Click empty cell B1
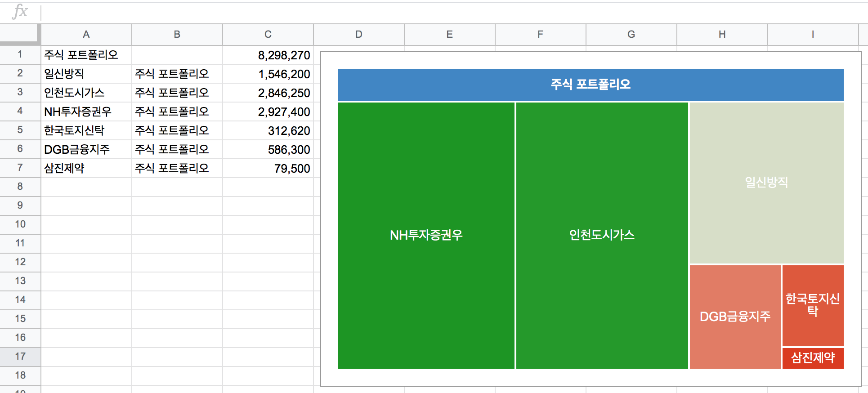The width and height of the screenshot is (868, 393). tap(177, 55)
